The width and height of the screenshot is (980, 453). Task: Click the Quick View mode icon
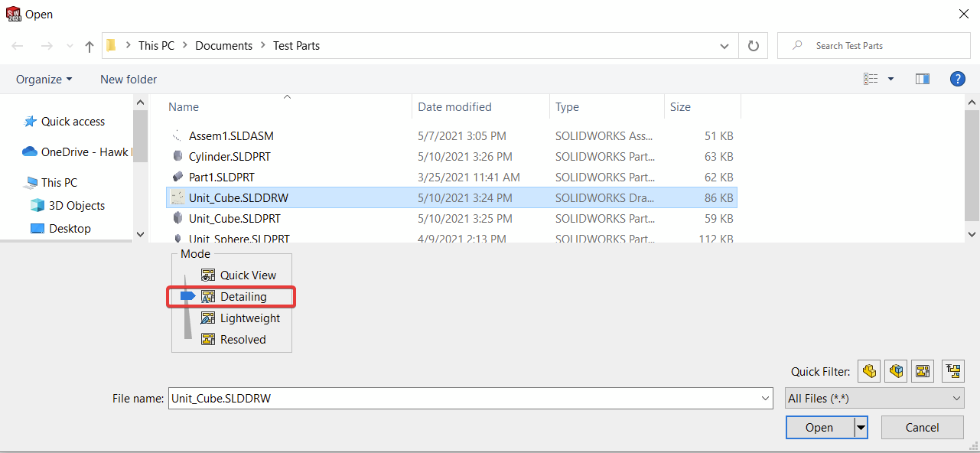(208, 275)
